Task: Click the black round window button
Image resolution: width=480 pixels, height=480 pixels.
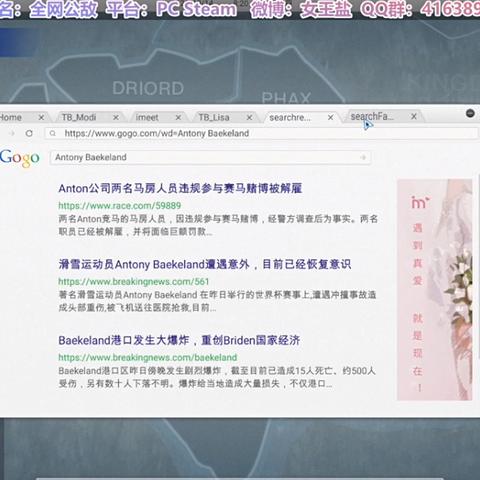Action: [470, 113]
